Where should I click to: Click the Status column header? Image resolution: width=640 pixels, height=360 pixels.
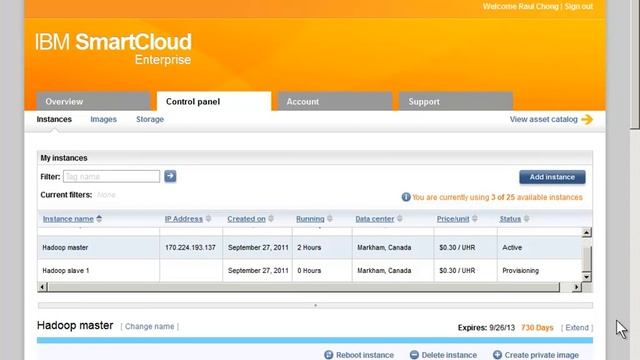click(x=510, y=219)
